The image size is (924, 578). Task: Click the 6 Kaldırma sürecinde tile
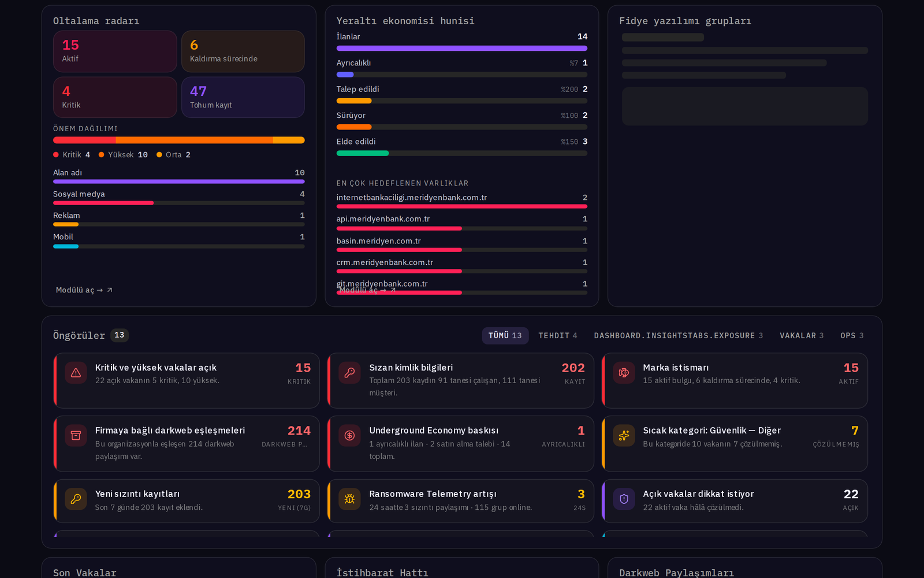tap(243, 51)
